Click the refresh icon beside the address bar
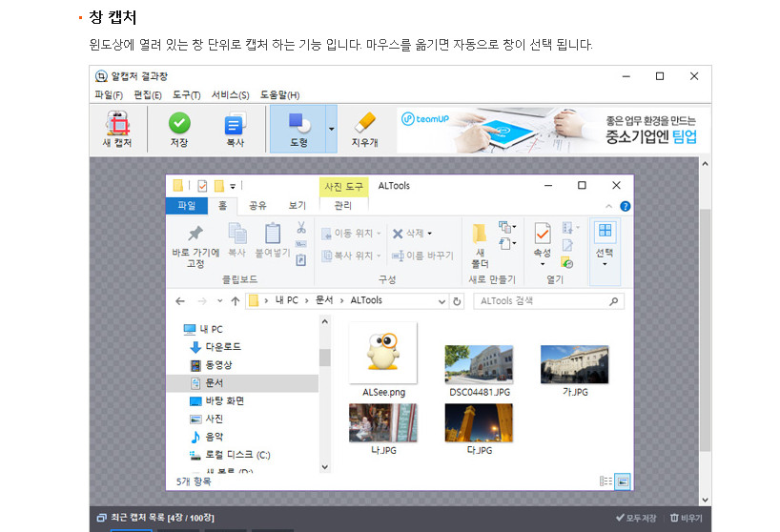Viewport: 780px width, 532px height. pos(457,301)
